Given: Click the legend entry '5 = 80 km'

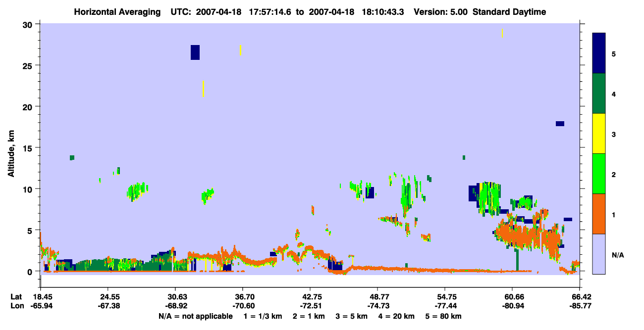Looking at the screenshot, I should 443,316.
